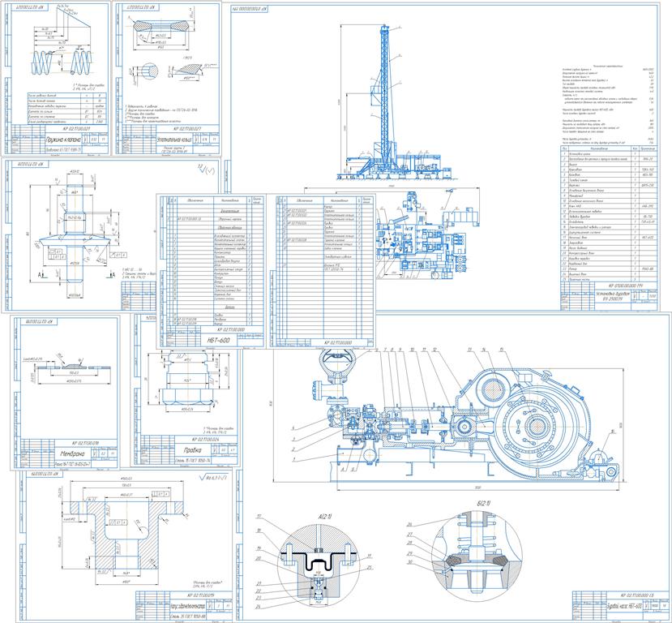The height and width of the screenshot is (623, 672).
Task: Open the sealing ring drawing sheet
Action: [x=167, y=78]
